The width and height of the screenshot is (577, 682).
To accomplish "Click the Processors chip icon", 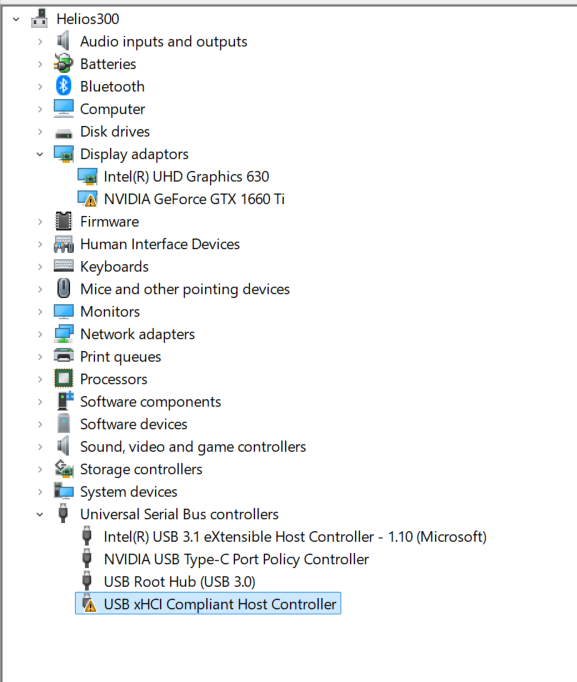I will [63, 379].
